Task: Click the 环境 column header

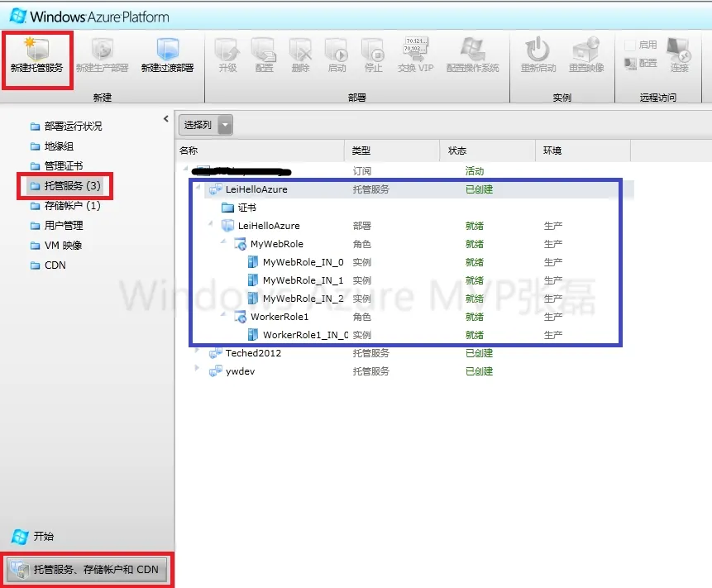Action: [x=583, y=151]
